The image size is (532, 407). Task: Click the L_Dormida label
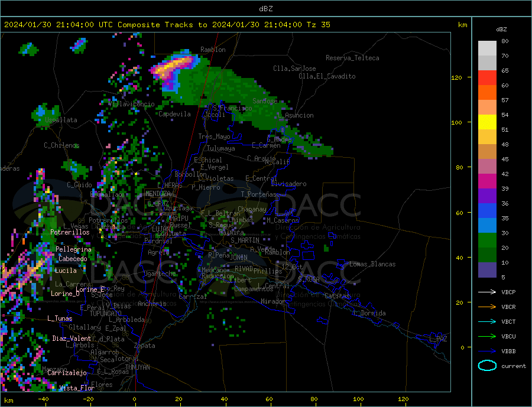(x=370, y=312)
